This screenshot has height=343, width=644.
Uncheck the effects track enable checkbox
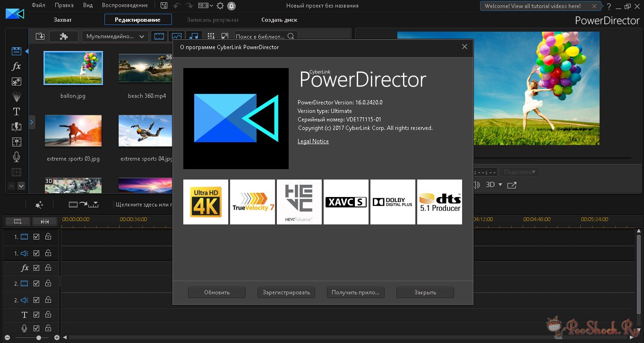coord(36,268)
